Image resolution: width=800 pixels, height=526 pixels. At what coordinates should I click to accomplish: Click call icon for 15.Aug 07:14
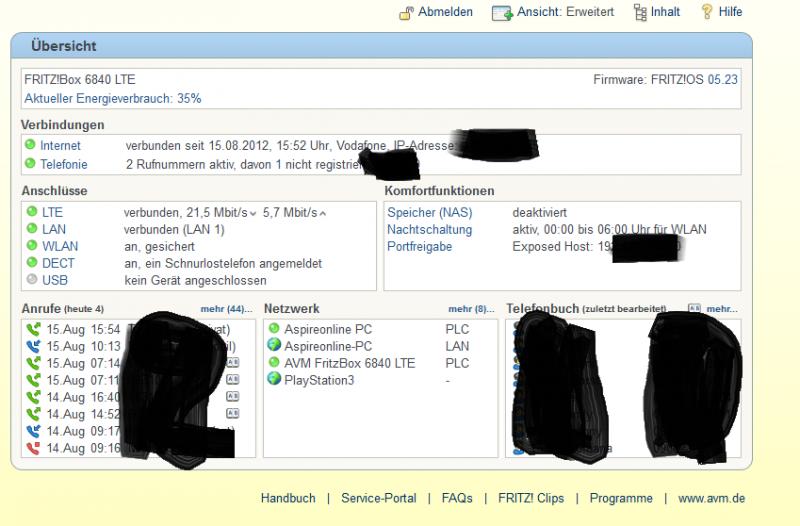point(34,363)
